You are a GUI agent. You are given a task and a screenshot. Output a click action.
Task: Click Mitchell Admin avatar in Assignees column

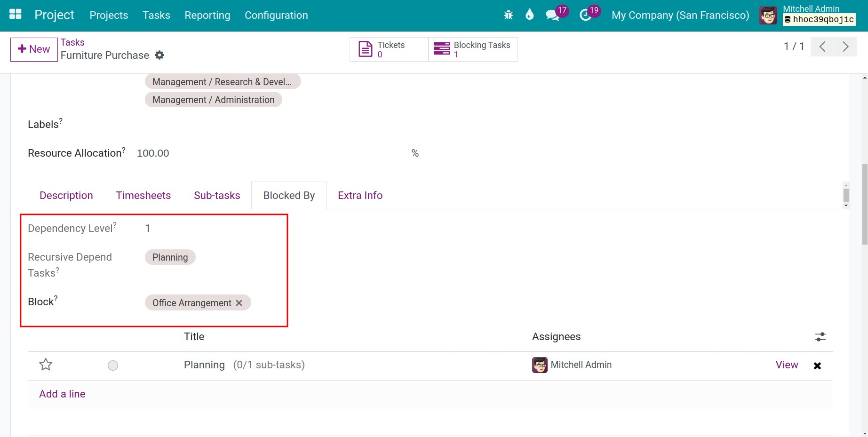(540, 365)
